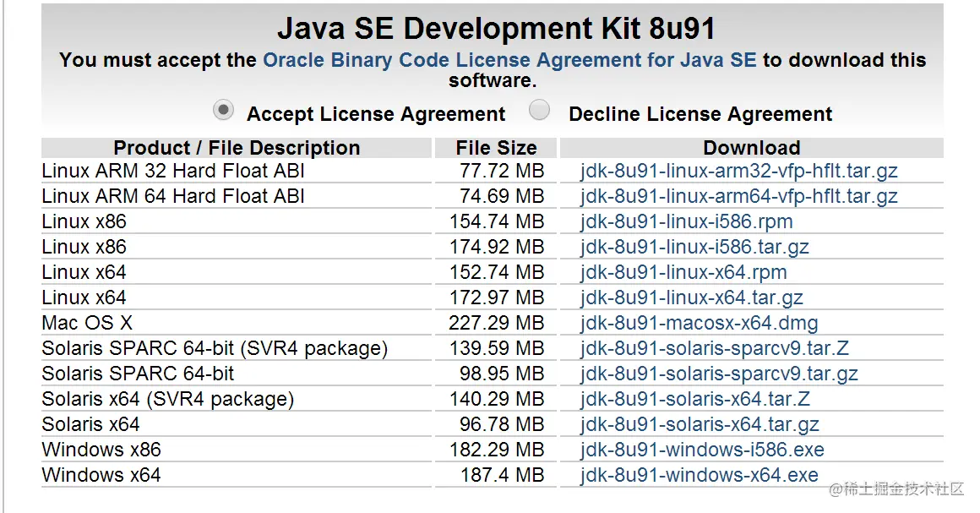This screenshot has height=513, width=980.
Task: Select Decline License Agreement radio button
Action: (539, 110)
